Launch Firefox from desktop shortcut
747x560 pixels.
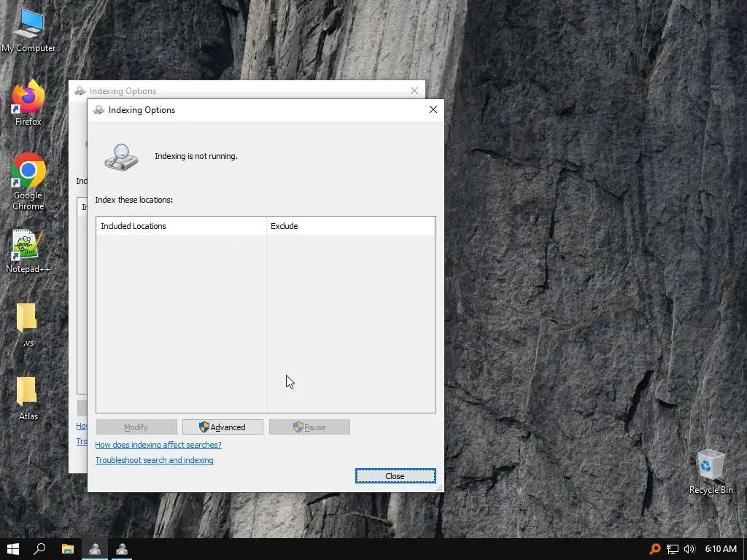28,103
